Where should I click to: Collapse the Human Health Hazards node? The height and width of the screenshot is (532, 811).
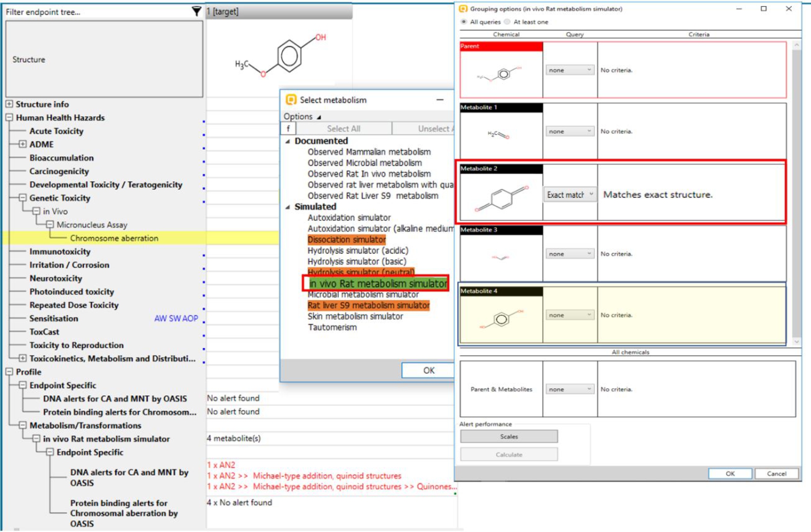(x=9, y=118)
